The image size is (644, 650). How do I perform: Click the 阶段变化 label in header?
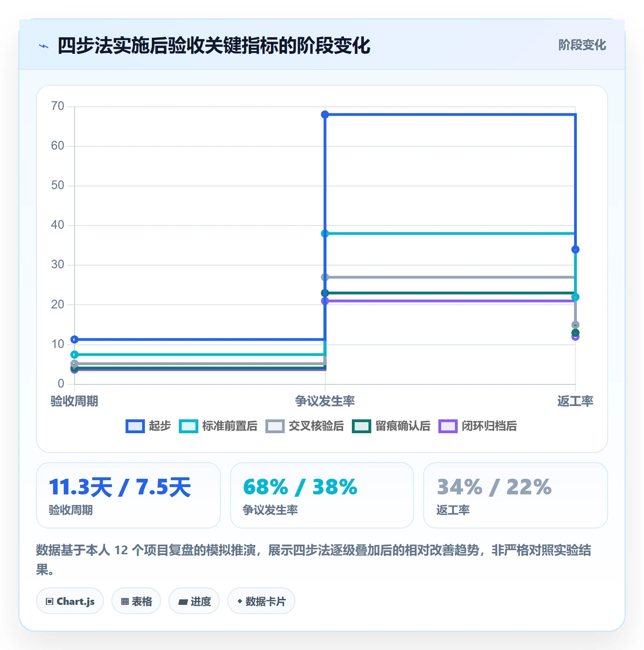[582, 45]
